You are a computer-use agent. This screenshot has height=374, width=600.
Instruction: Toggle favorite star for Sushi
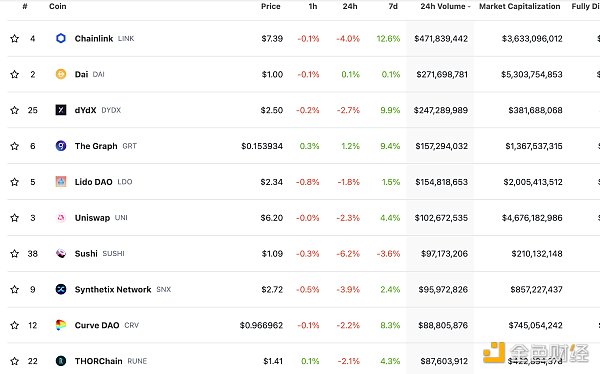click(15, 253)
